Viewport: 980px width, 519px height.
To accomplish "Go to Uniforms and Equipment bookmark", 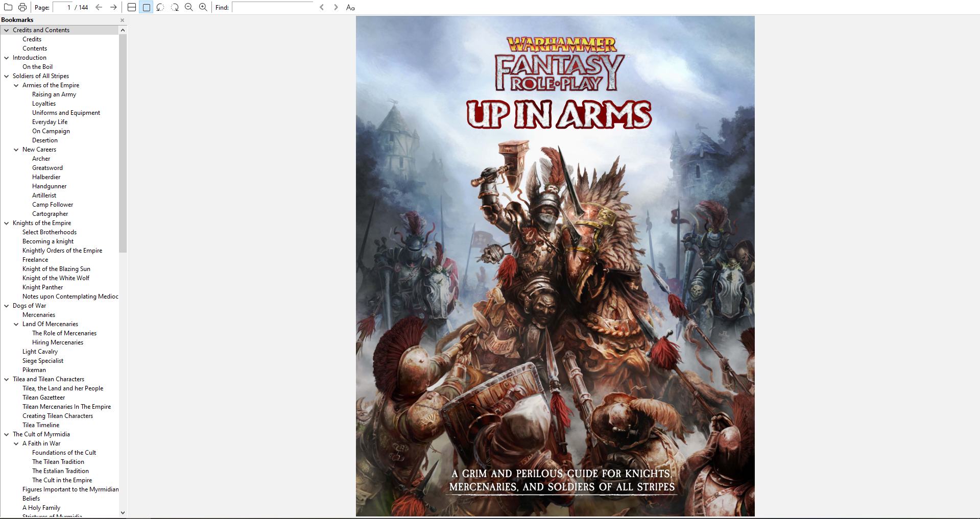I will 66,113.
